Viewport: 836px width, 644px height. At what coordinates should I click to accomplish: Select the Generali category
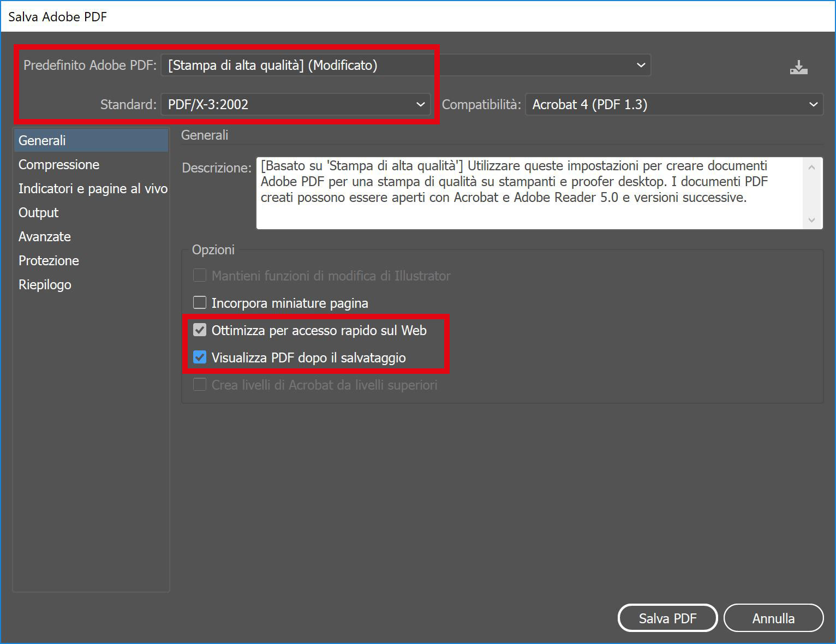pos(42,140)
